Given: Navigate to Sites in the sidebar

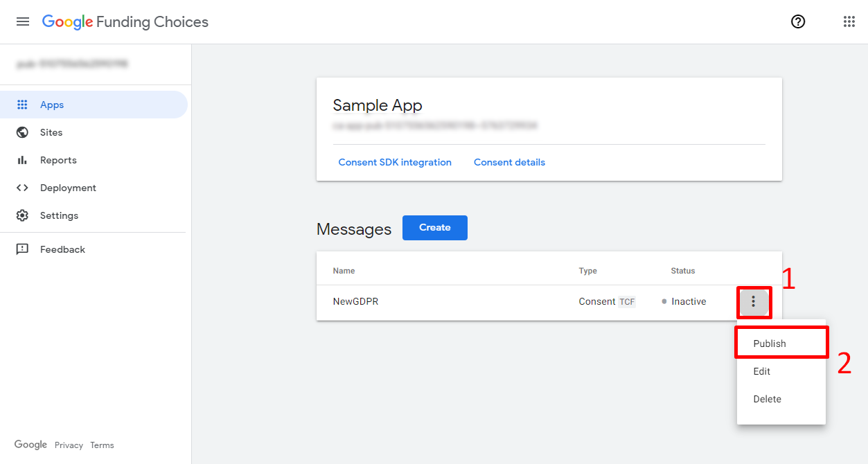Looking at the screenshot, I should pos(93,132).
